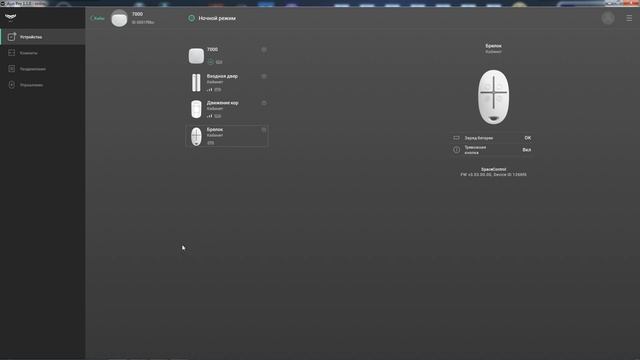Click the Control remote icon in sidebar
This screenshot has height=360, width=640.
click(12, 85)
